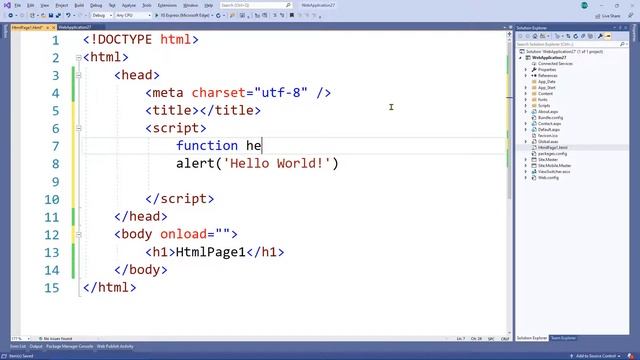Switch to the HtmlPage1.html tab
Screen dimensions: 640x360
click(27, 27)
